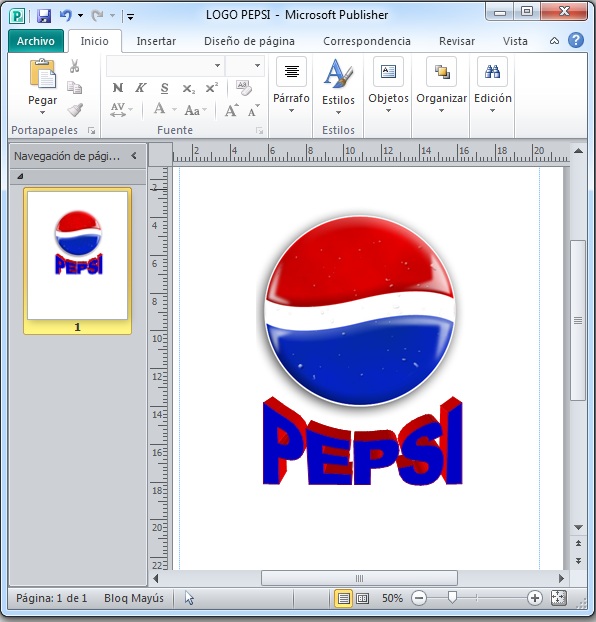Image resolution: width=596 pixels, height=622 pixels.
Task: Toggle bold (N) formatting
Action: (x=118, y=88)
